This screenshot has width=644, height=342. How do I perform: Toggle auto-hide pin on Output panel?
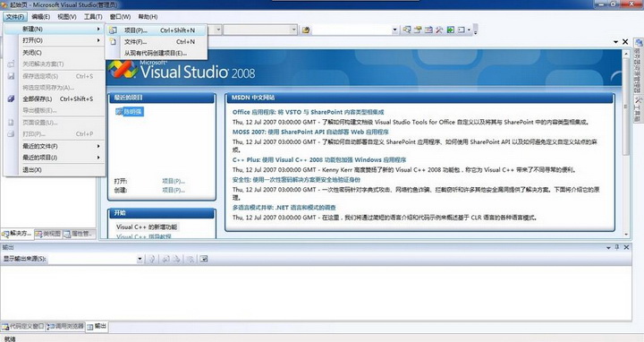(617, 247)
